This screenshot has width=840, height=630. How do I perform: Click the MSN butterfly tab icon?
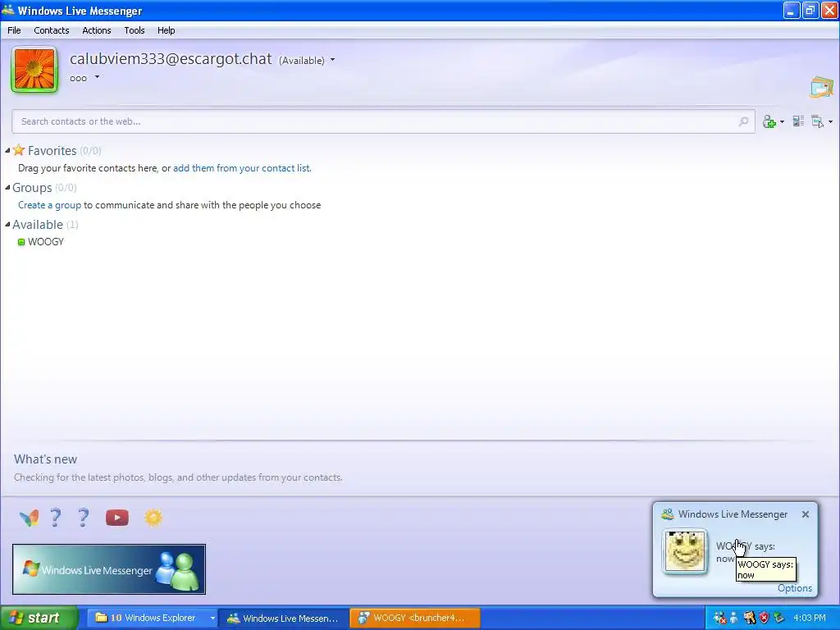click(x=29, y=518)
